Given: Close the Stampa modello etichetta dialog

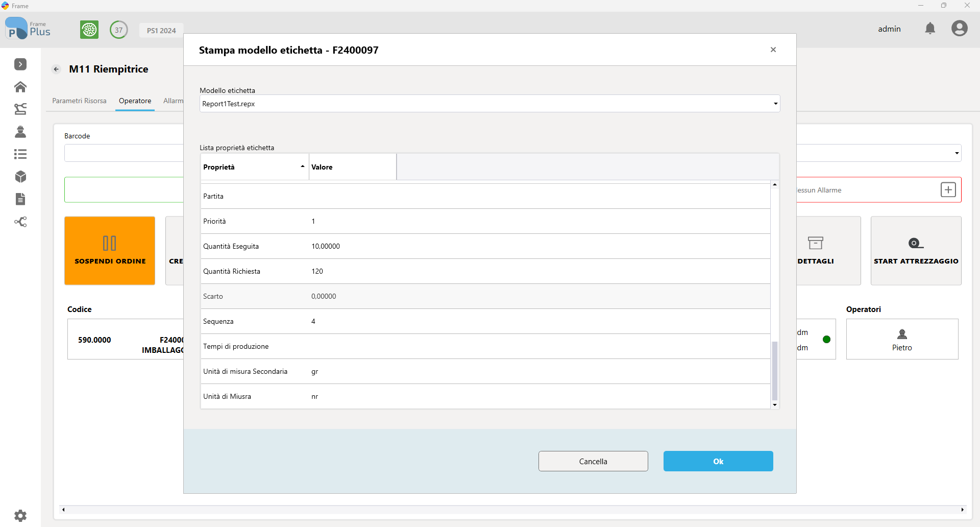Looking at the screenshot, I should [773, 50].
